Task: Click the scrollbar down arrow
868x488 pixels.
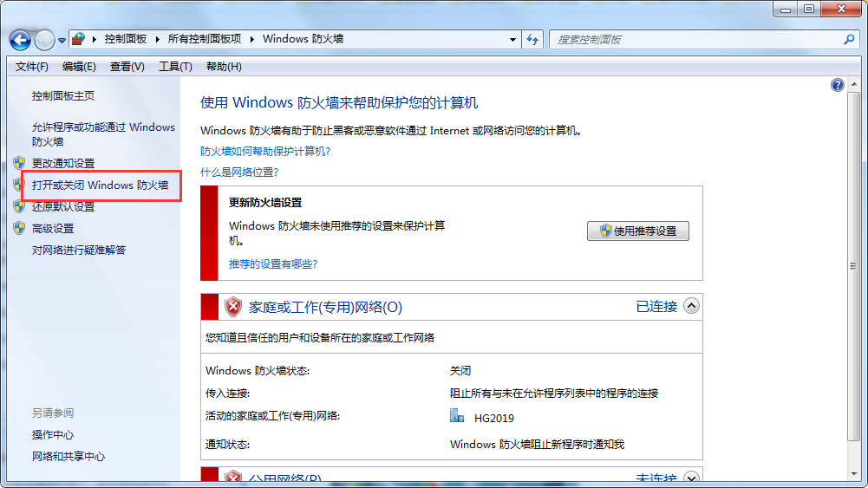Action: tap(854, 474)
